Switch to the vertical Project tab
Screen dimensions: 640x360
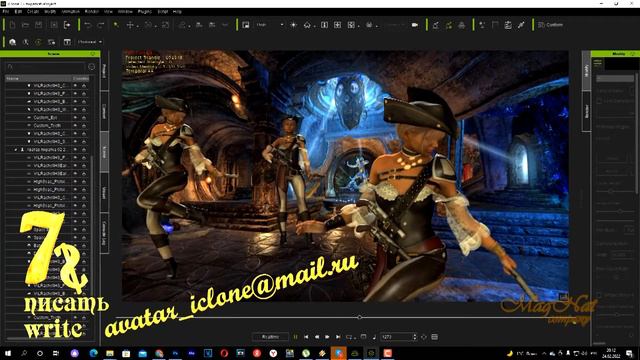[104, 71]
